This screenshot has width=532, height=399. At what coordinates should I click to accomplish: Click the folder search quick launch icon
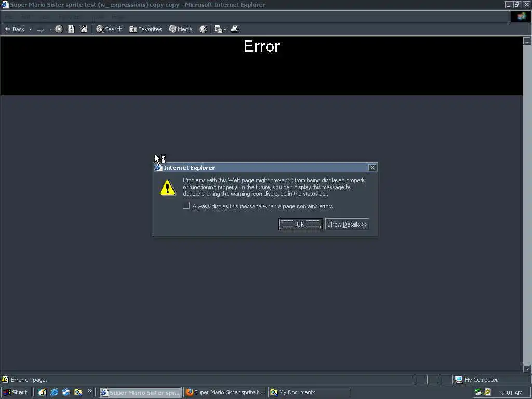pos(78,392)
